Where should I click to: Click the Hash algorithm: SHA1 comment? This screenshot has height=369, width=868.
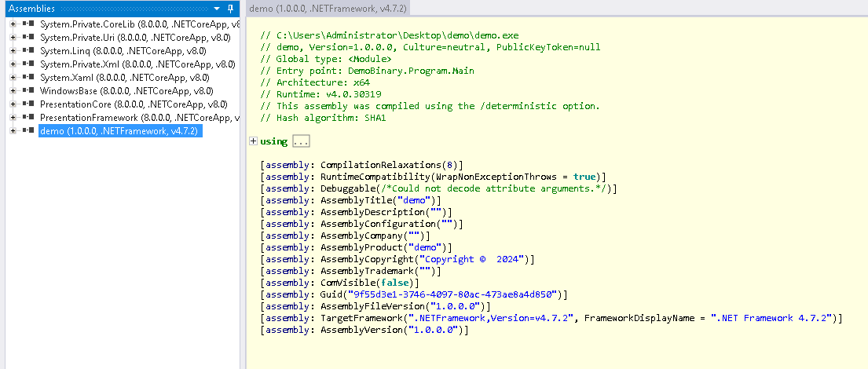(x=324, y=118)
